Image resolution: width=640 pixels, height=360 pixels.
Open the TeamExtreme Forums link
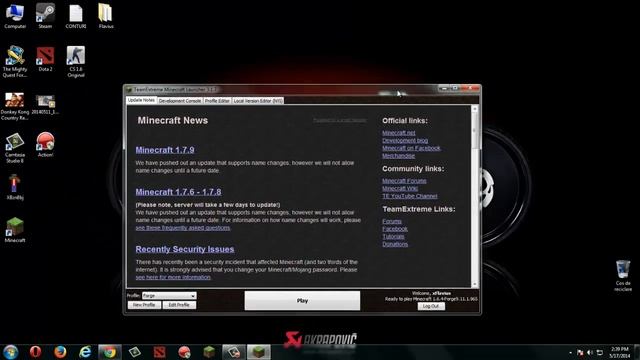click(x=392, y=221)
